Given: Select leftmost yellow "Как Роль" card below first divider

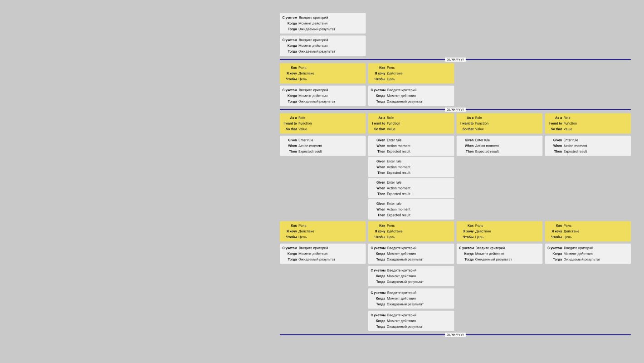Looking at the screenshot, I should pos(322,73).
